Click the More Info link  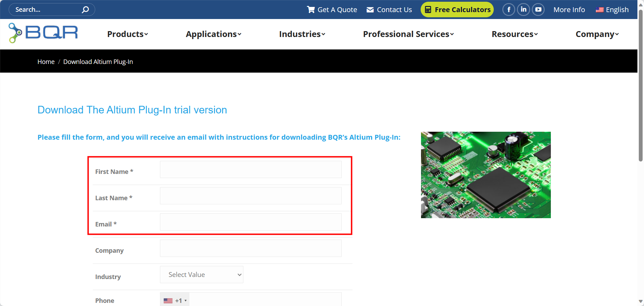click(x=569, y=10)
